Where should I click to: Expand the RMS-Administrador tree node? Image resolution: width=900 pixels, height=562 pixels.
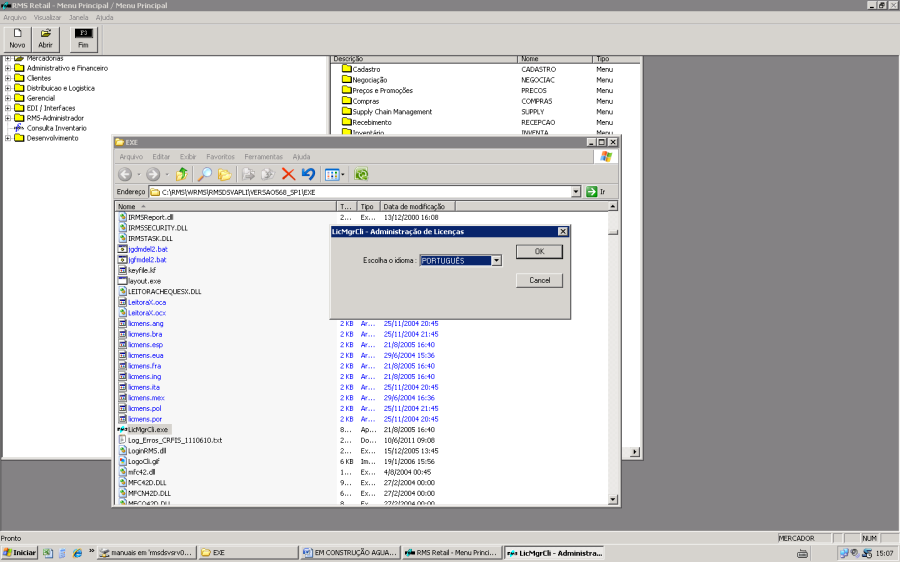point(8,118)
